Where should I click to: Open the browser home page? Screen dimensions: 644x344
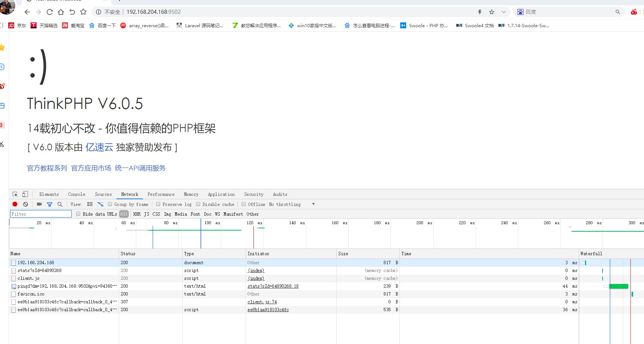(x=61, y=12)
